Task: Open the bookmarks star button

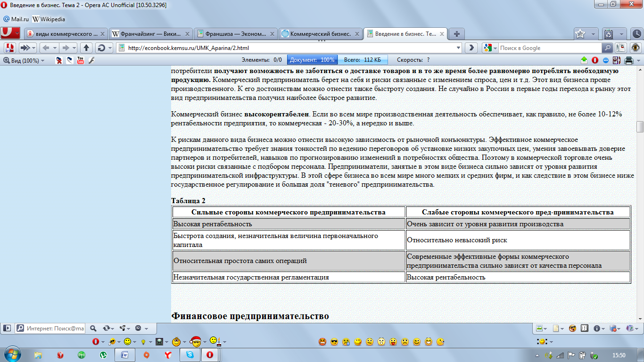Action: [580, 34]
